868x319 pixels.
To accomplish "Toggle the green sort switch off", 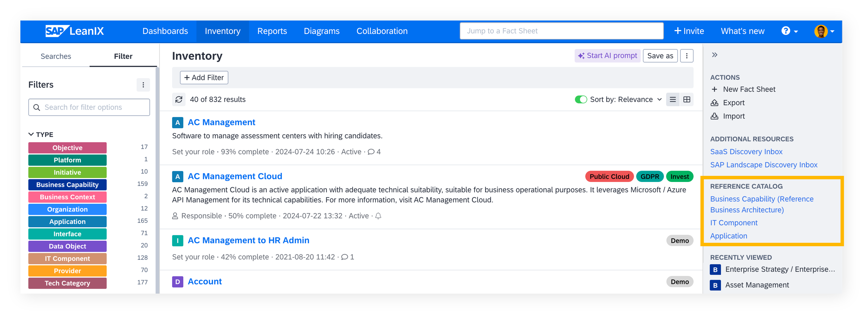I will (x=581, y=99).
